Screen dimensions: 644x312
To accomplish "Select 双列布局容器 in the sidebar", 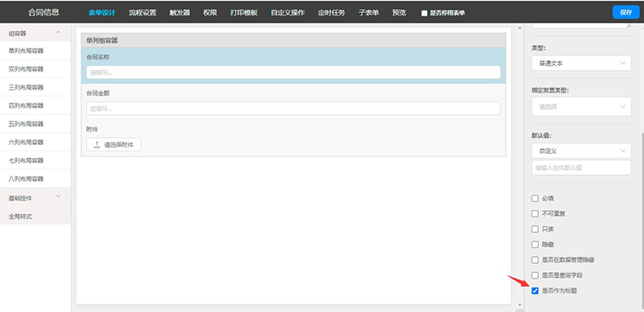I will pyautogui.click(x=35, y=69).
